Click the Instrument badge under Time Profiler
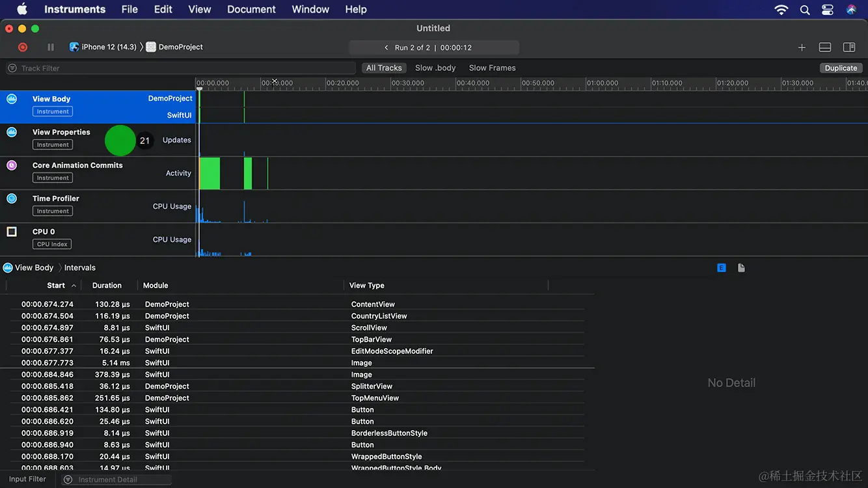The height and width of the screenshot is (488, 868). pyautogui.click(x=53, y=211)
